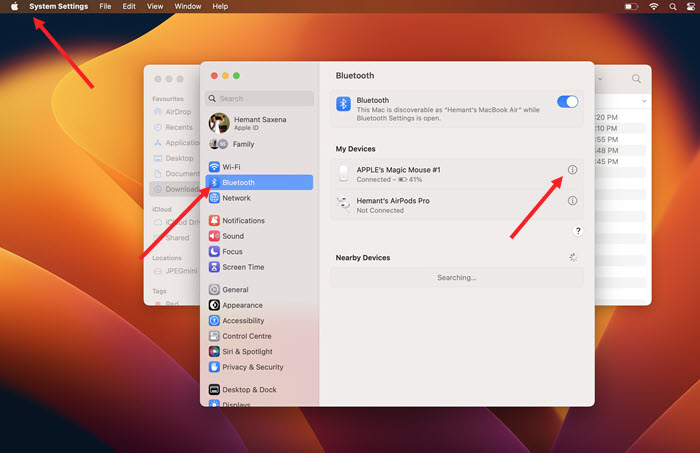Open Finder column sort chevron
Screen dimensions: 700x453
(644, 101)
